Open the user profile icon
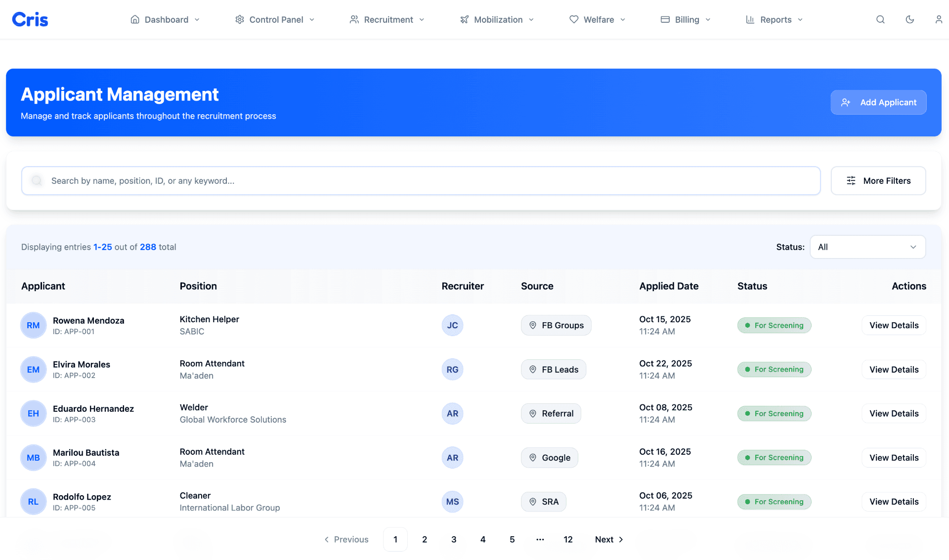This screenshot has width=949, height=560. [x=939, y=19]
